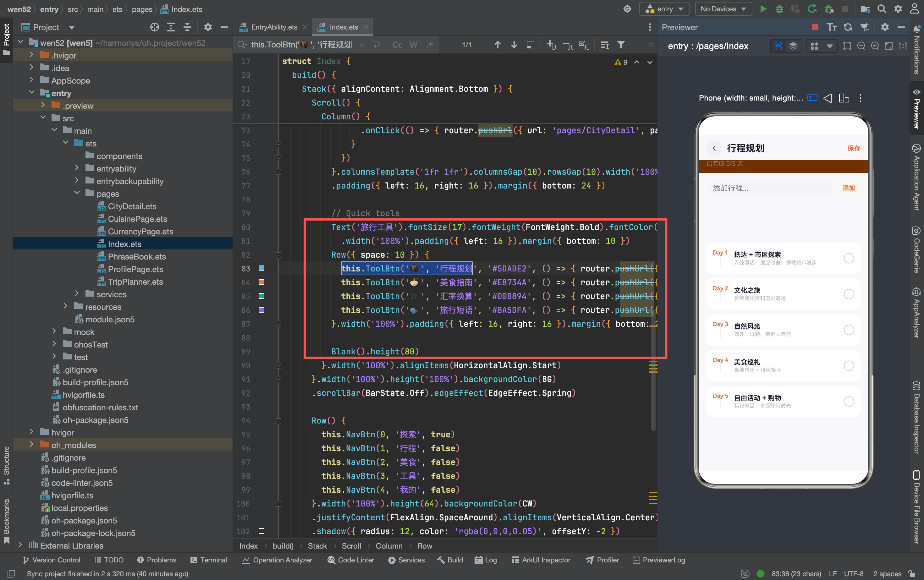Jump to previous search occurrence arrow

498,45
